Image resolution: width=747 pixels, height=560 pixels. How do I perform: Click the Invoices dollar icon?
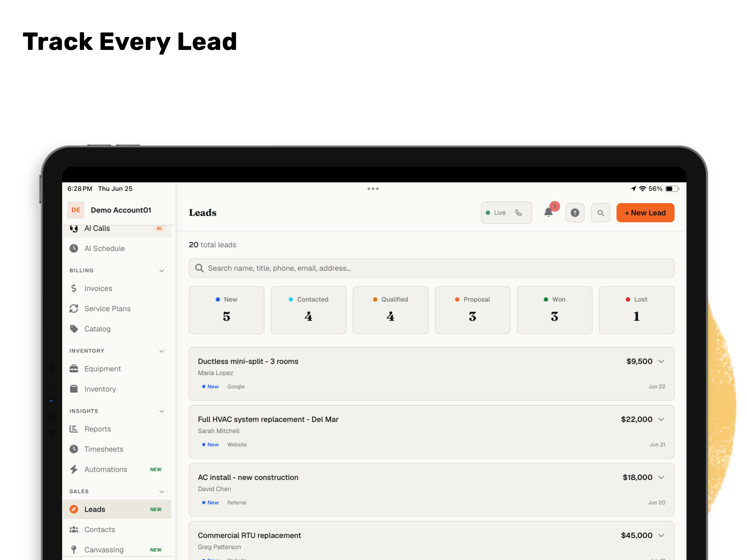coord(74,288)
